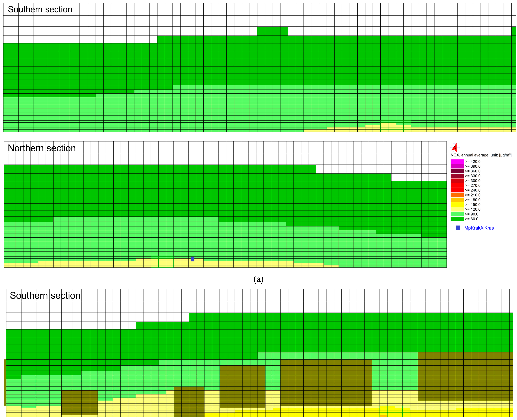Click the >= 180.0 amber legend swatch

457,200
